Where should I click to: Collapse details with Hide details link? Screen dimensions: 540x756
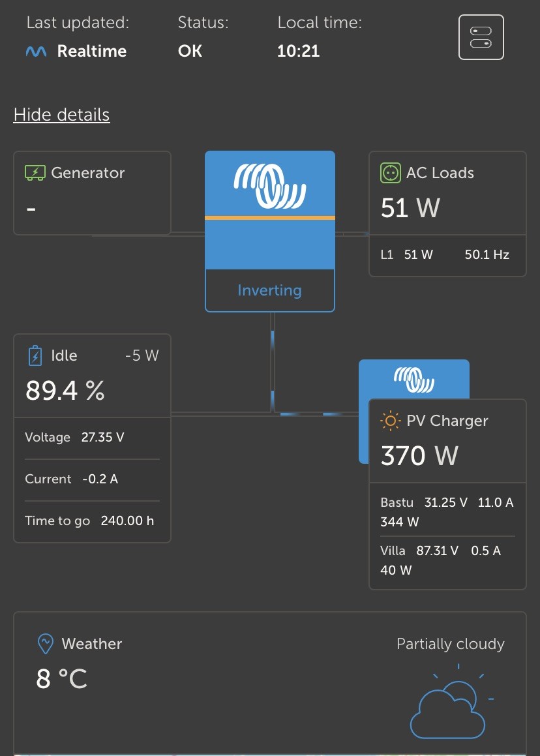pos(61,115)
